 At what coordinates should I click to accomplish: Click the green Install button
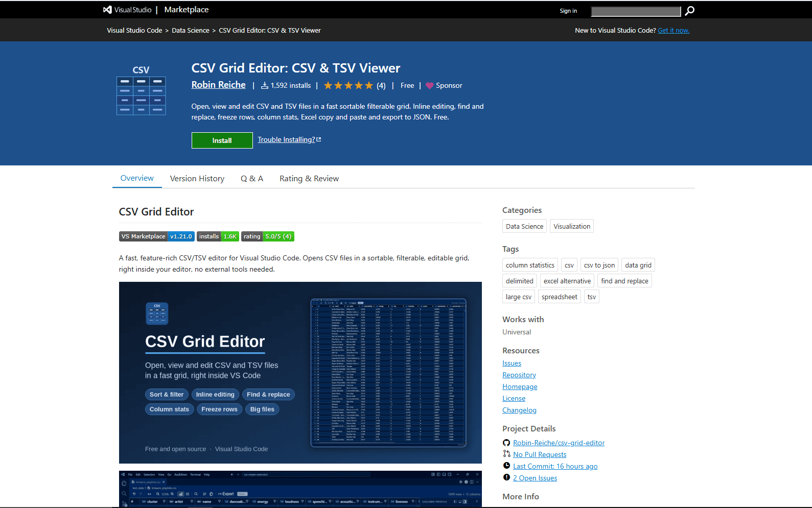(x=222, y=140)
